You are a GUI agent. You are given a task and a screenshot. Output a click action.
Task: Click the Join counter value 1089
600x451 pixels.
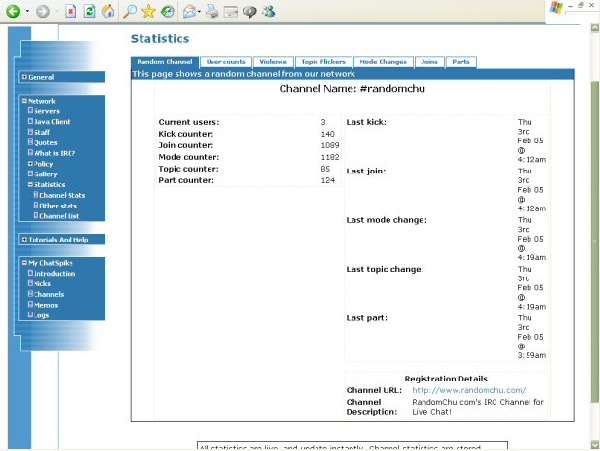click(330, 145)
